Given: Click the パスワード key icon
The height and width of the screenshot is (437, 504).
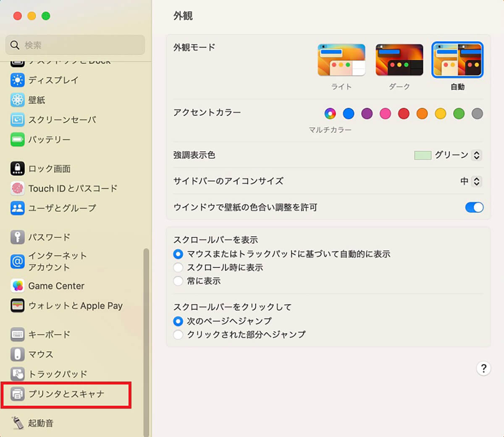Looking at the screenshot, I should 18,237.
